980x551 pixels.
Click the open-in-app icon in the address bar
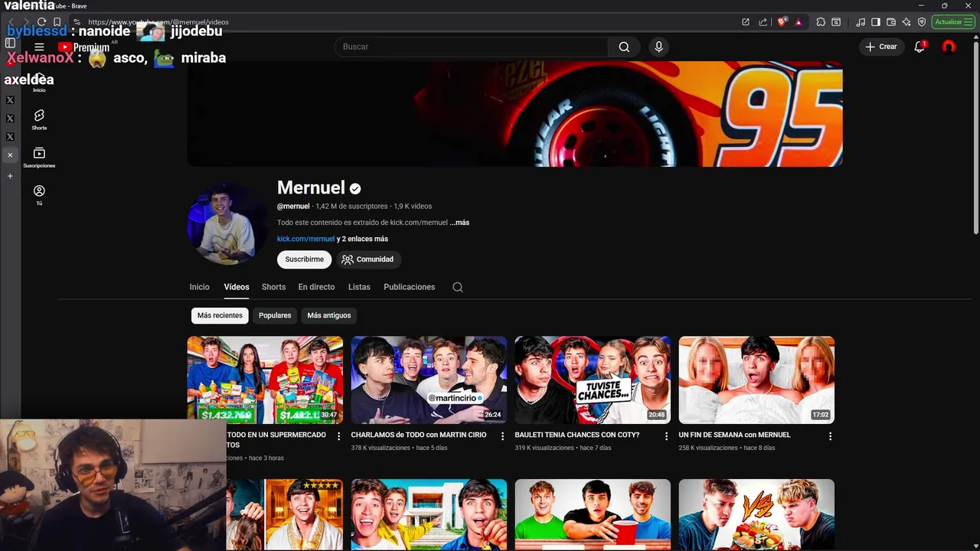click(746, 22)
